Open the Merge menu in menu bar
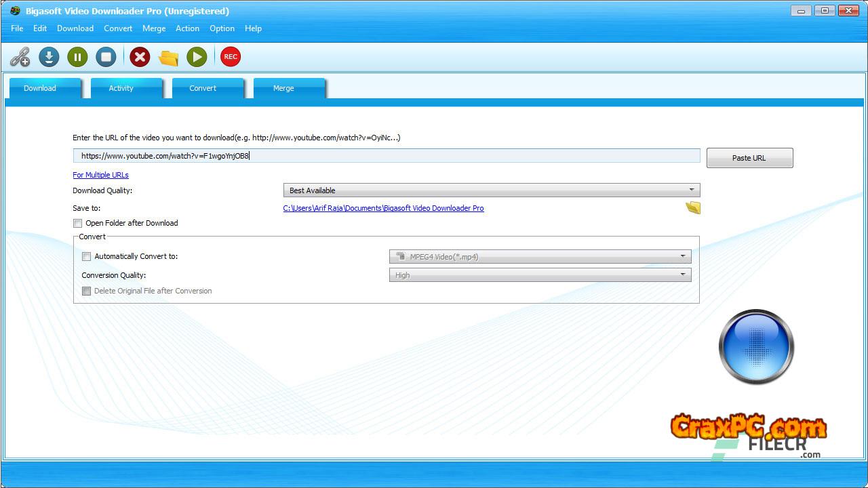868x488 pixels. [x=154, y=28]
